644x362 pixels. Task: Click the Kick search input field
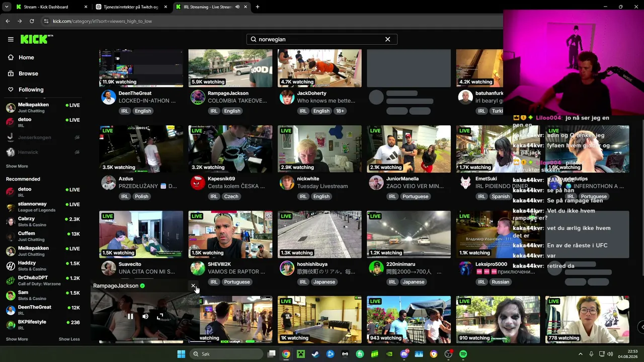322,39
